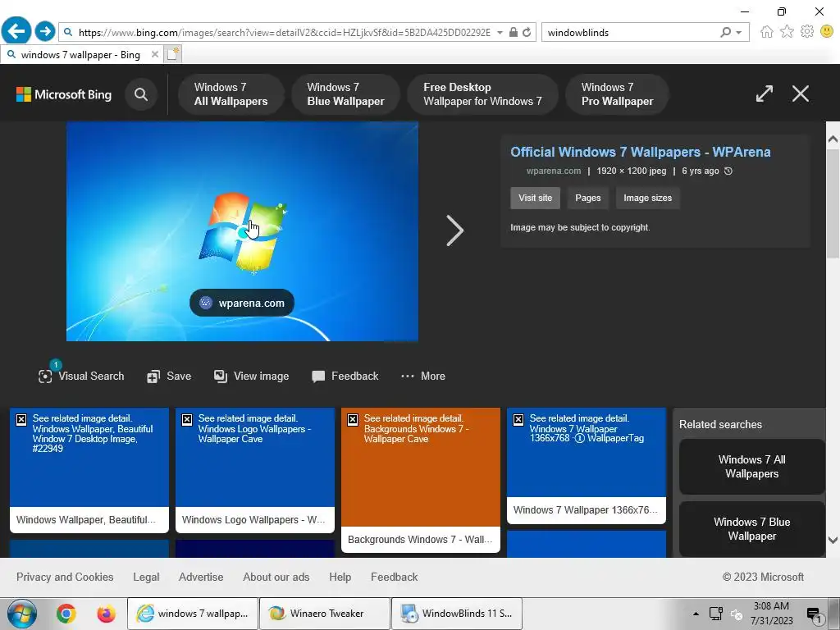Click 'View image' option

[251, 376]
